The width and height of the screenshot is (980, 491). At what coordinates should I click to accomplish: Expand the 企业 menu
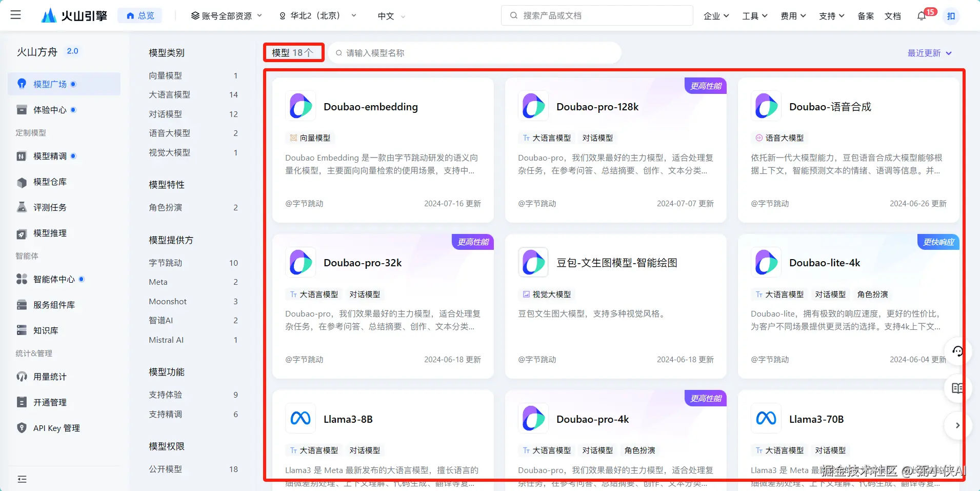click(716, 16)
